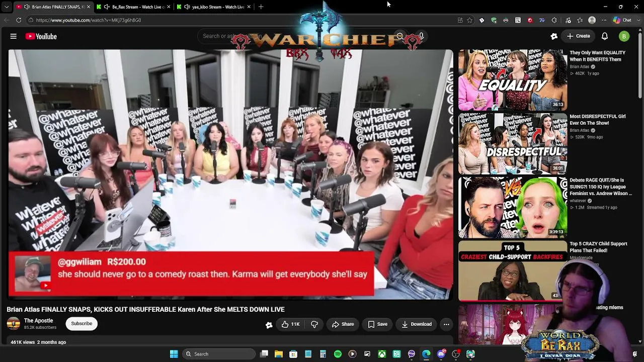This screenshot has height=362, width=644.
Task: Mute audio on the yae_kibo Stream tab
Action: pos(187,7)
